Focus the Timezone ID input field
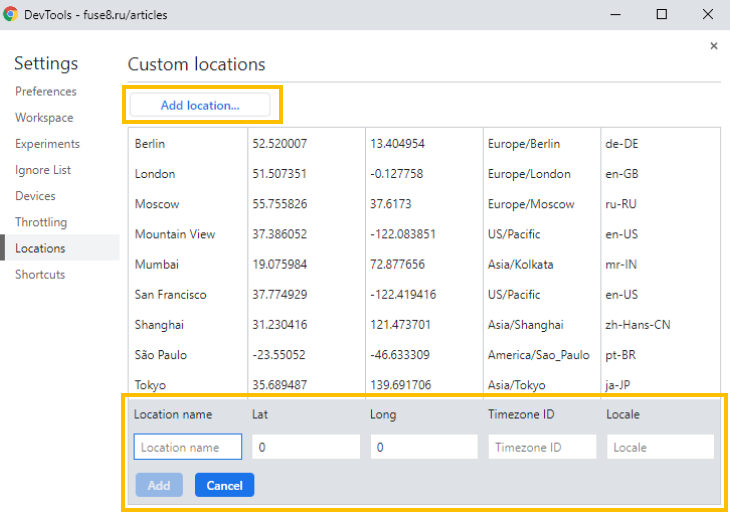Viewport: 730px width, 527px height. tap(542, 447)
